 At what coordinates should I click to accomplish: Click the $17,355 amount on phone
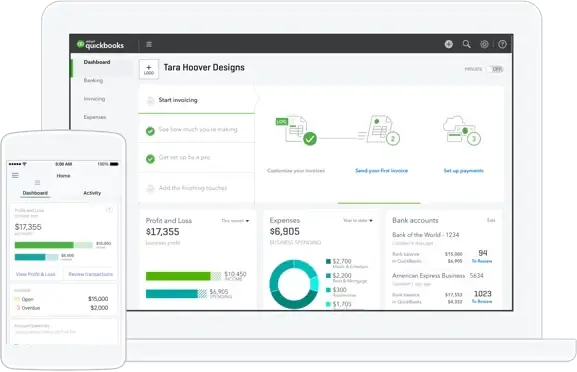click(28, 227)
